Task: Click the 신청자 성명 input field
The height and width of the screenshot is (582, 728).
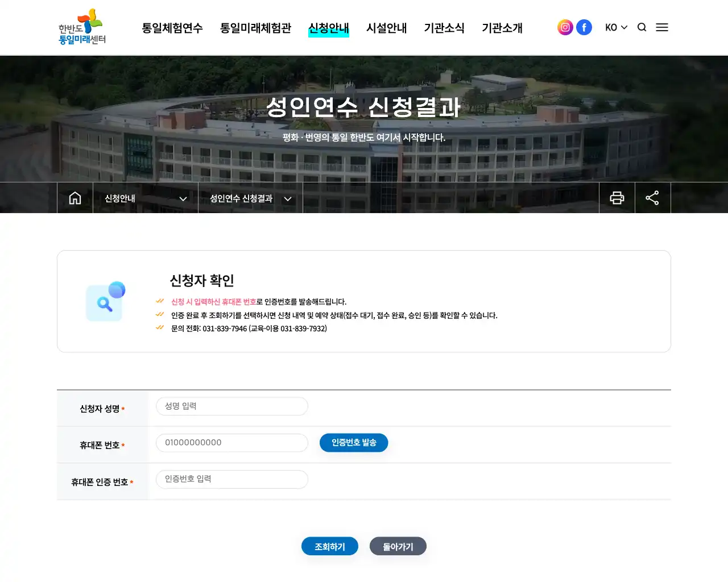Action: click(x=231, y=406)
